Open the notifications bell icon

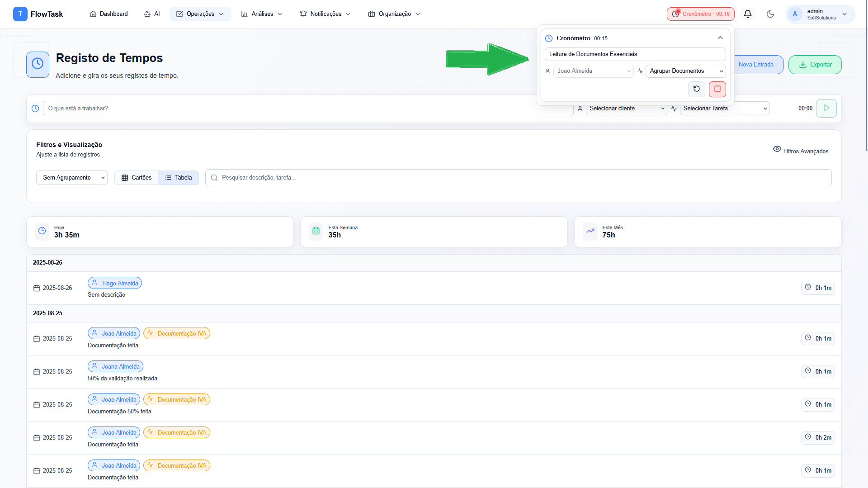pyautogui.click(x=747, y=14)
